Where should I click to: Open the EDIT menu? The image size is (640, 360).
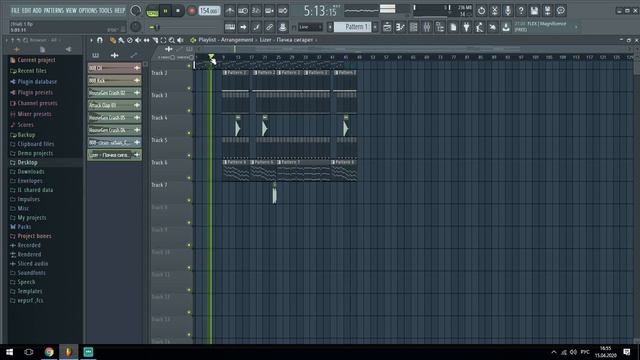pos(26,11)
